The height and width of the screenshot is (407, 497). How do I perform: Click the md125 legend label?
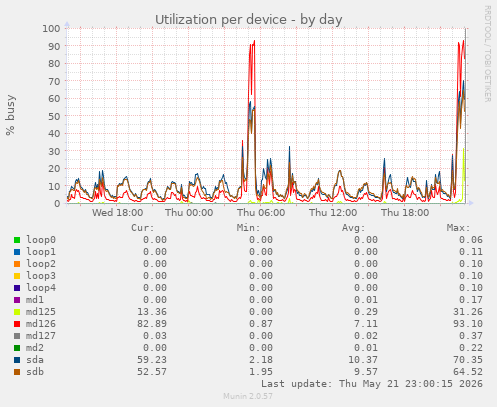pos(41,312)
